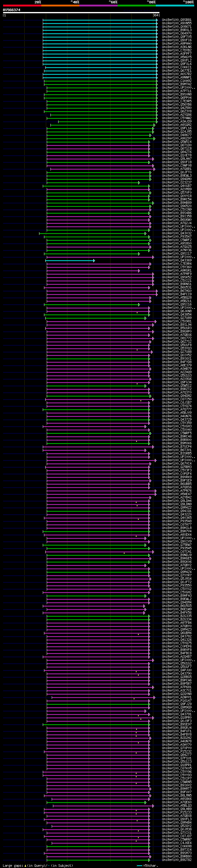Select hit label UniRef100_Q677E1
This screenshot has height=868, width=197.
coord(177,71)
